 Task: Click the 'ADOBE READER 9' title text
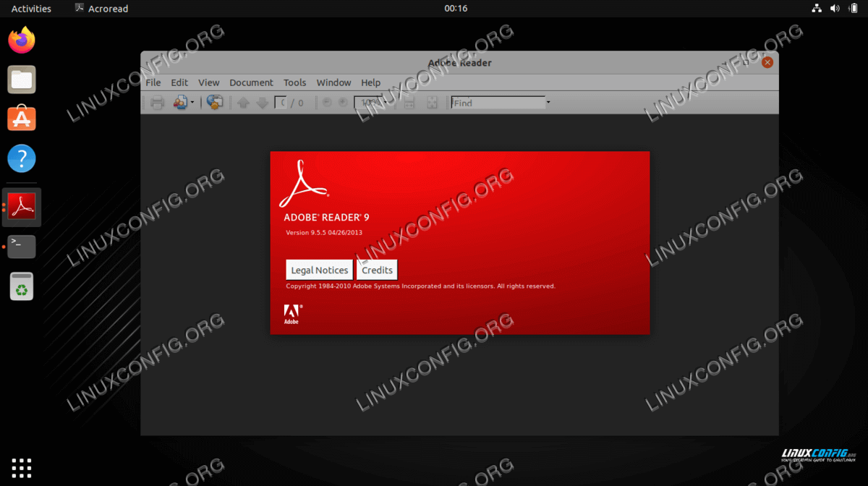pos(326,217)
